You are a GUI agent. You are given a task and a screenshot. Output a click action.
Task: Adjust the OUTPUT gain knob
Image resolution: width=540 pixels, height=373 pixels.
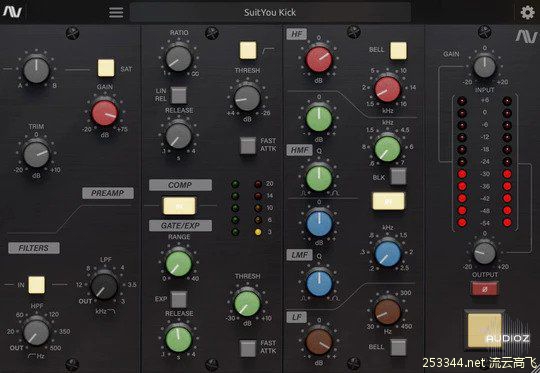click(x=484, y=253)
